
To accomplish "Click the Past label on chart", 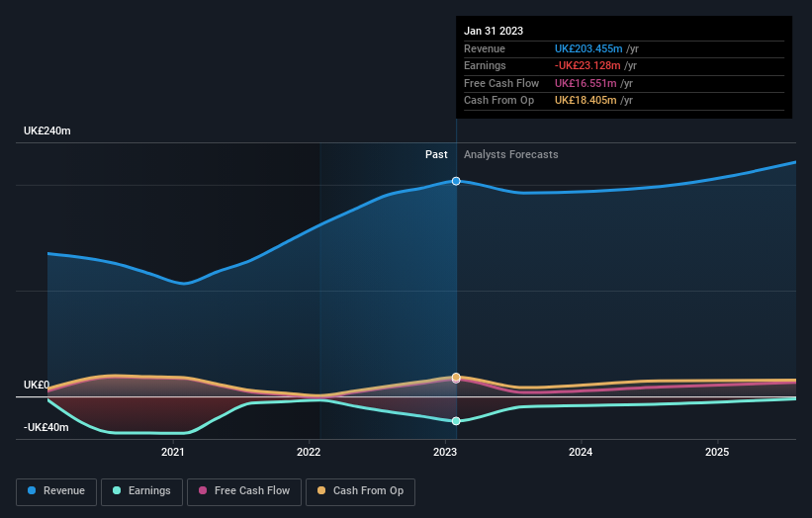I will [436, 155].
